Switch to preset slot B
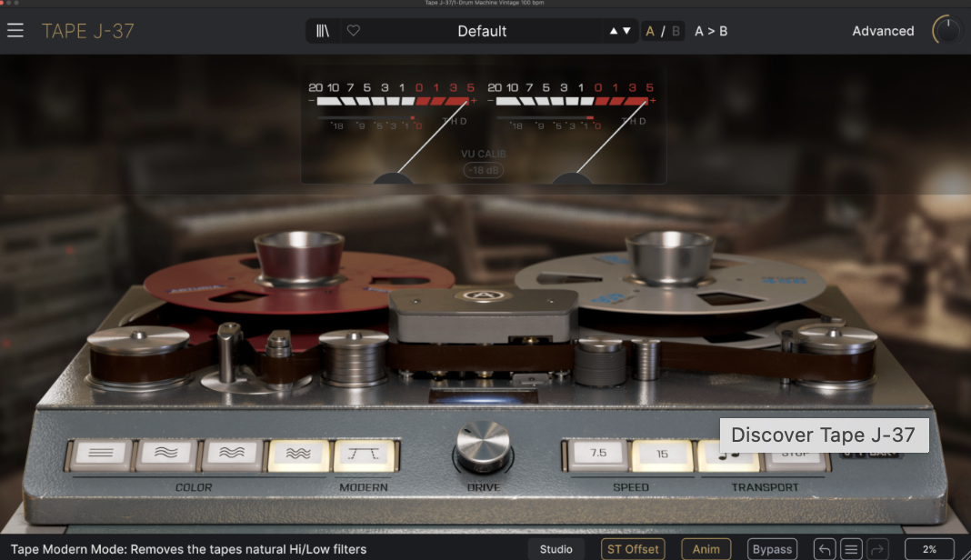Screen dimensions: 971x560 pos(676,31)
